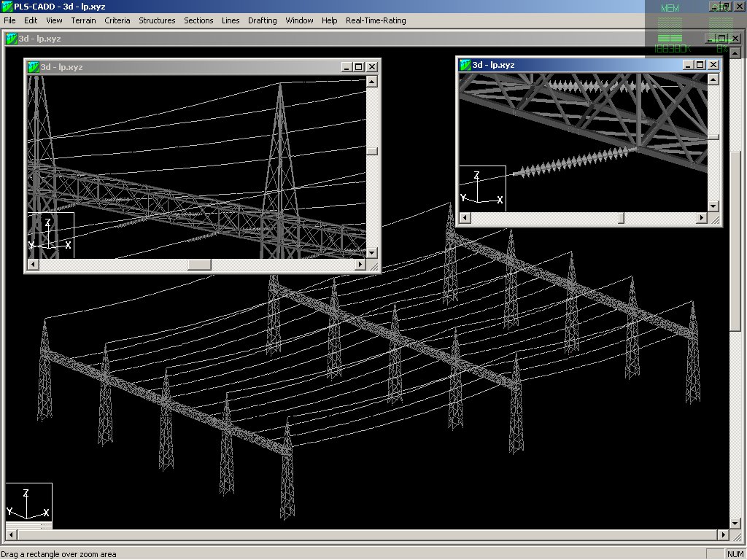Click scroll-down arrow in the left sub-window
Image resolution: width=747 pixels, height=560 pixels.
point(372,253)
